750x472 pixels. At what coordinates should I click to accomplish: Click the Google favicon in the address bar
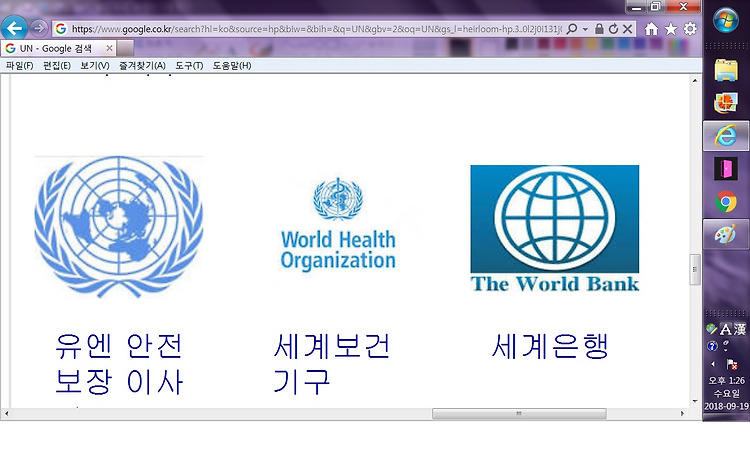coord(61,29)
